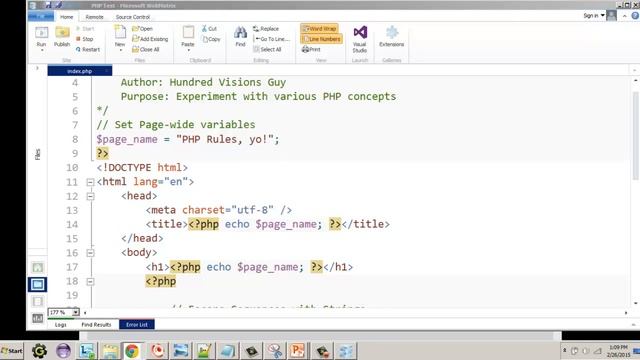The width and height of the screenshot is (640, 360).
Task: Click Add Existing file
Action: (150, 39)
